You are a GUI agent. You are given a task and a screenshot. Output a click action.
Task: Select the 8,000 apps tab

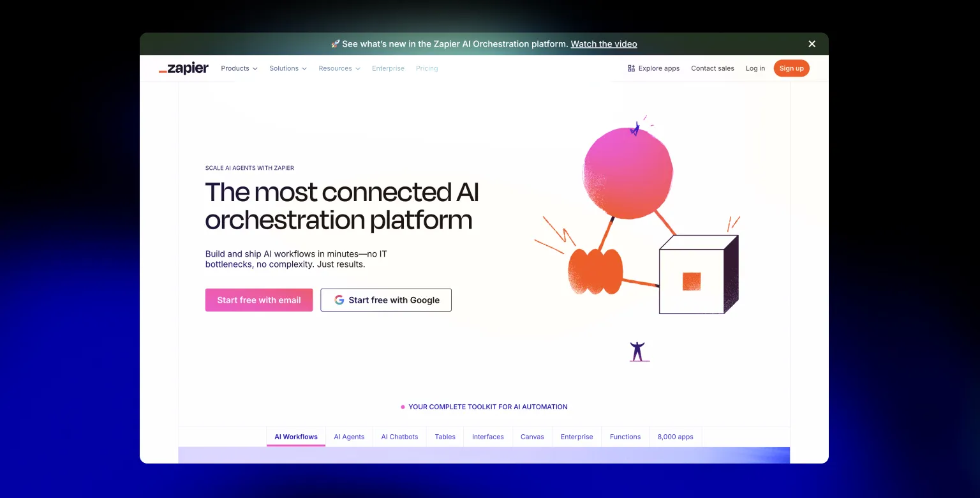point(676,437)
